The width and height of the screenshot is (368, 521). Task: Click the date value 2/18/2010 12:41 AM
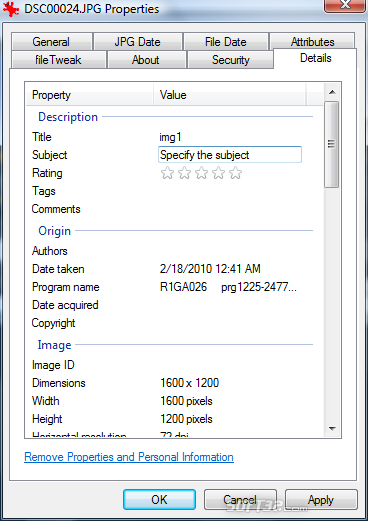click(210, 269)
